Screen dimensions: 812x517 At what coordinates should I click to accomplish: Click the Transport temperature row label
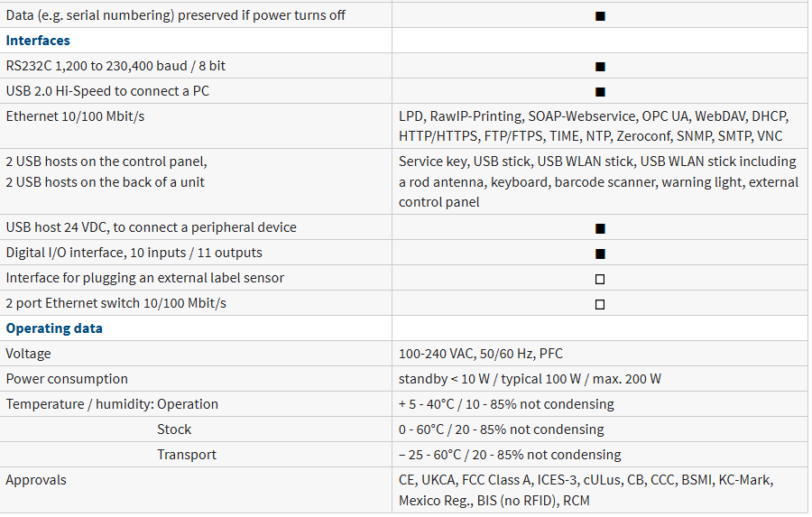tap(187, 455)
